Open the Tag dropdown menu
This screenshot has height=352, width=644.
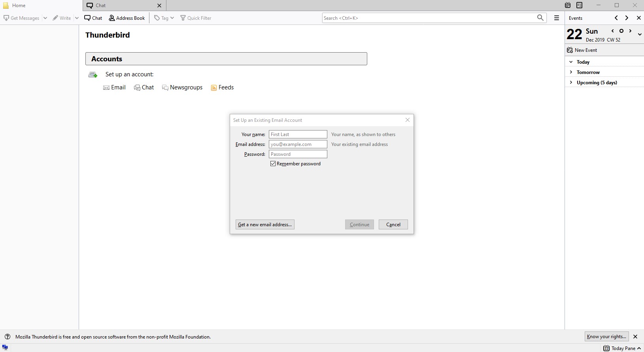164,18
